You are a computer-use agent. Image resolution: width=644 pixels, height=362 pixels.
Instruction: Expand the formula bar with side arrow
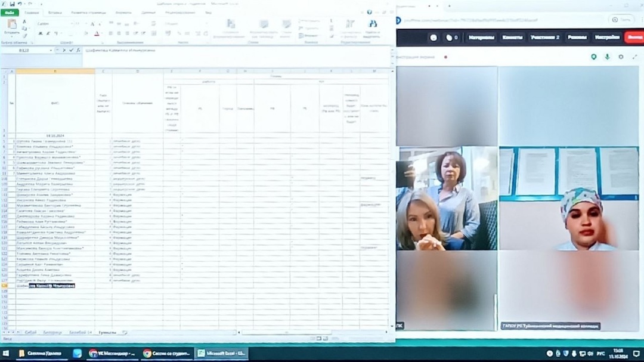(x=392, y=51)
